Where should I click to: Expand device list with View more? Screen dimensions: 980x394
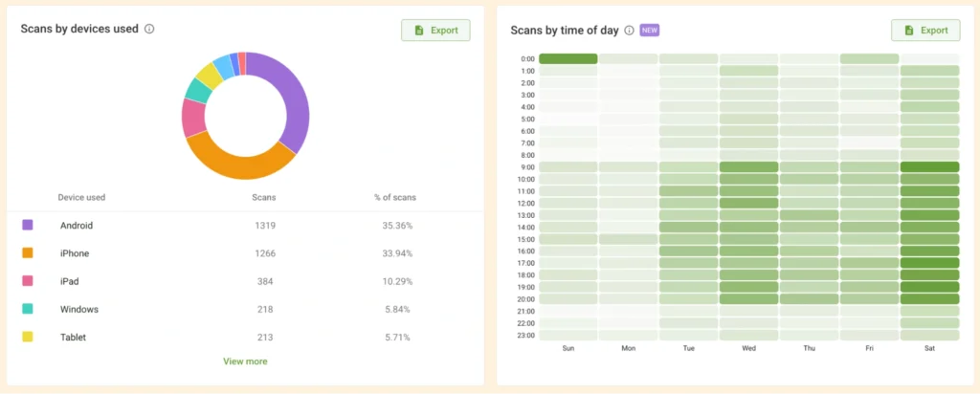(245, 361)
